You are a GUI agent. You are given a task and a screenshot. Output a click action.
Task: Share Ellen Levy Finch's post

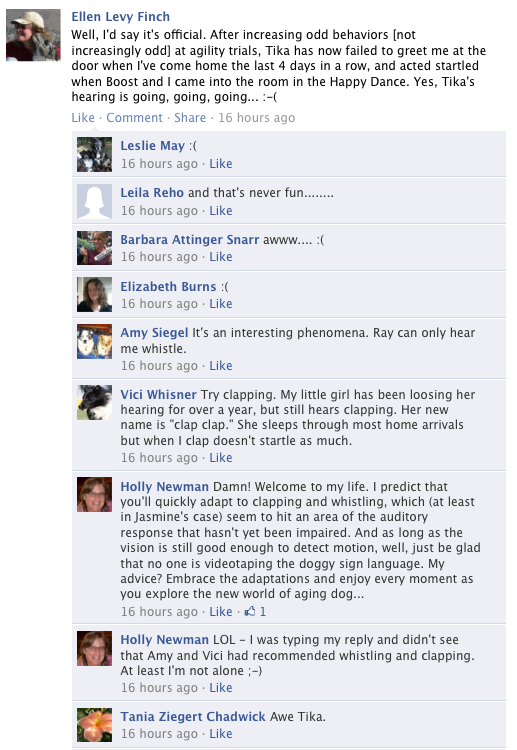[x=190, y=118]
